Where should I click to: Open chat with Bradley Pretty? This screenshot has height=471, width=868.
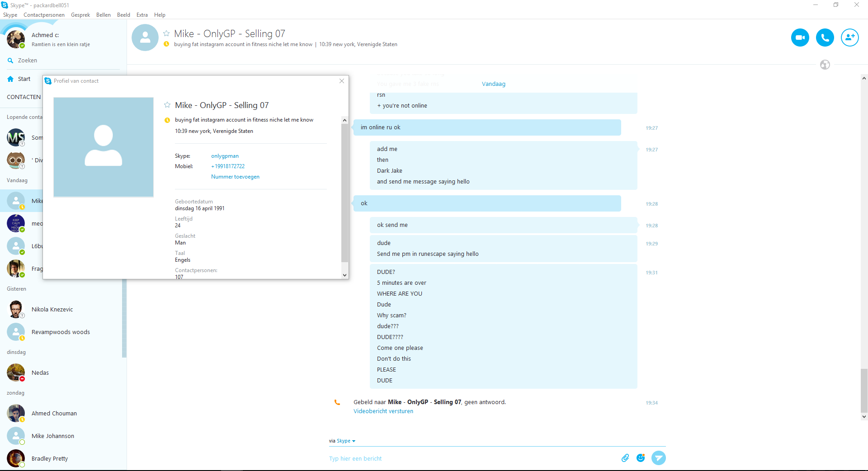pos(63,459)
